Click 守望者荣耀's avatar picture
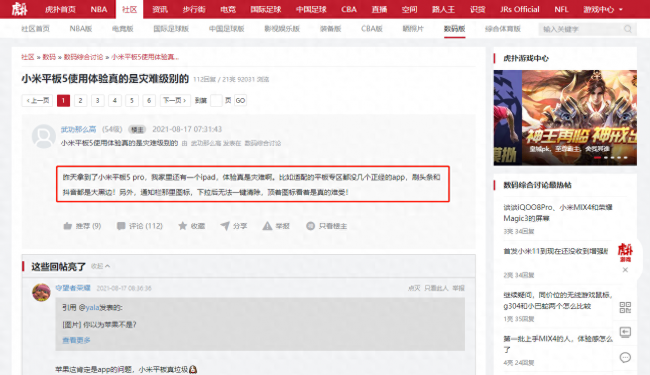Image resolution: width=650 pixels, height=375 pixels. pos(41,293)
